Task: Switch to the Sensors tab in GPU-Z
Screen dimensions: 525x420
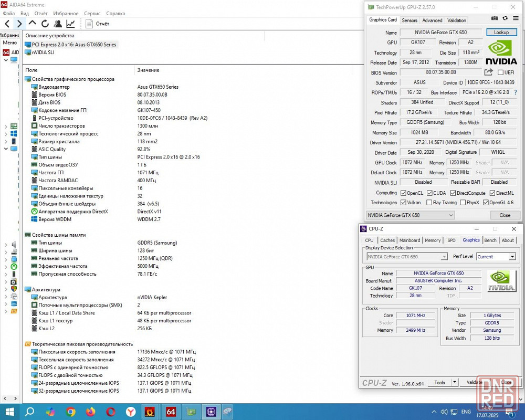Action: click(x=409, y=20)
